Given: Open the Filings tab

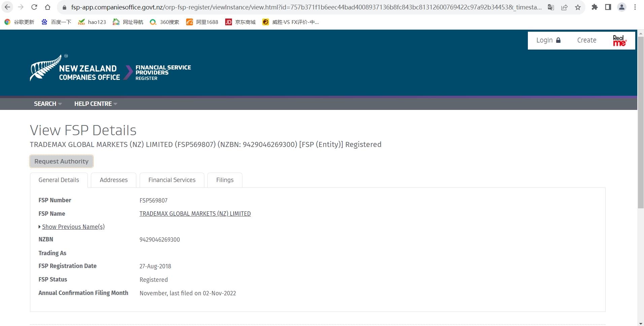Looking at the screenshot, I should coord(225,180).
